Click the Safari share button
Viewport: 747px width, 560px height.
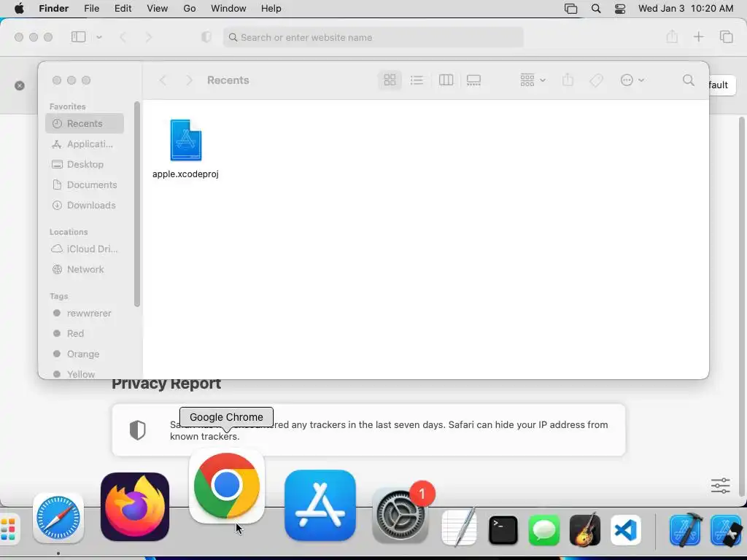[x=672, y=36]
